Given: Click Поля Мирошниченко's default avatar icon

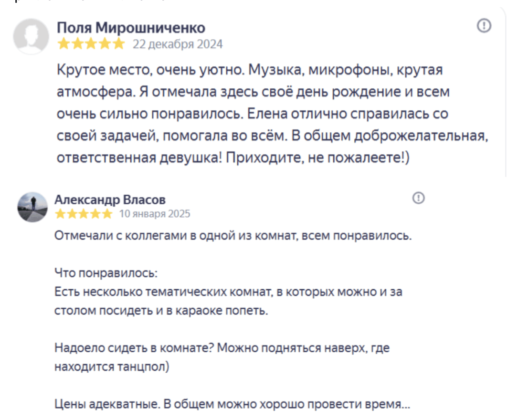Looking at the screenshot, I should coord(31,36).
